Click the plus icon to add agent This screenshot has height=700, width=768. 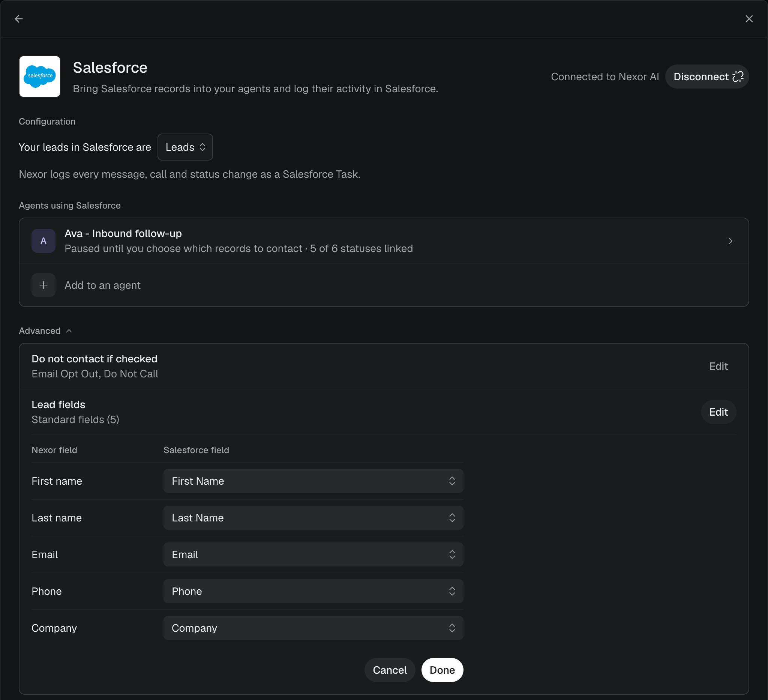coord(43,285)
